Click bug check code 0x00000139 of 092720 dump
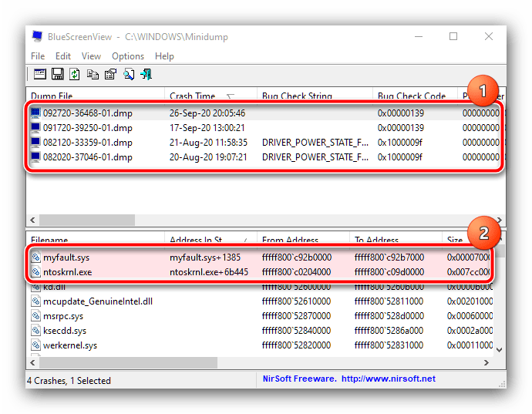The image size is (532, 414). click(x=401, y=113)
